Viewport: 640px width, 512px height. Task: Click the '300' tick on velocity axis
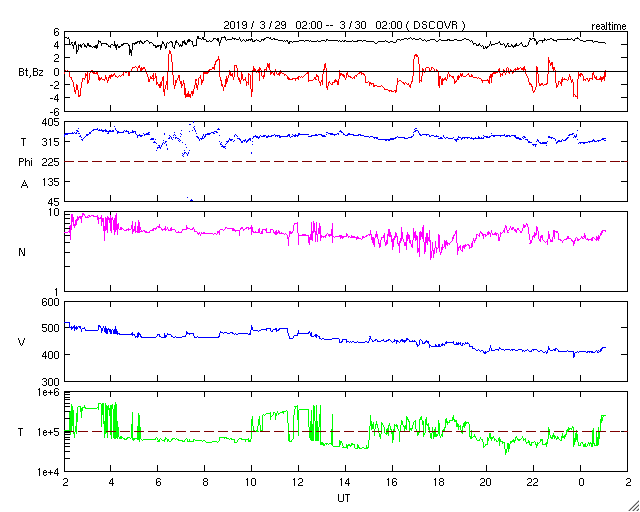click(x=51, y=382)
